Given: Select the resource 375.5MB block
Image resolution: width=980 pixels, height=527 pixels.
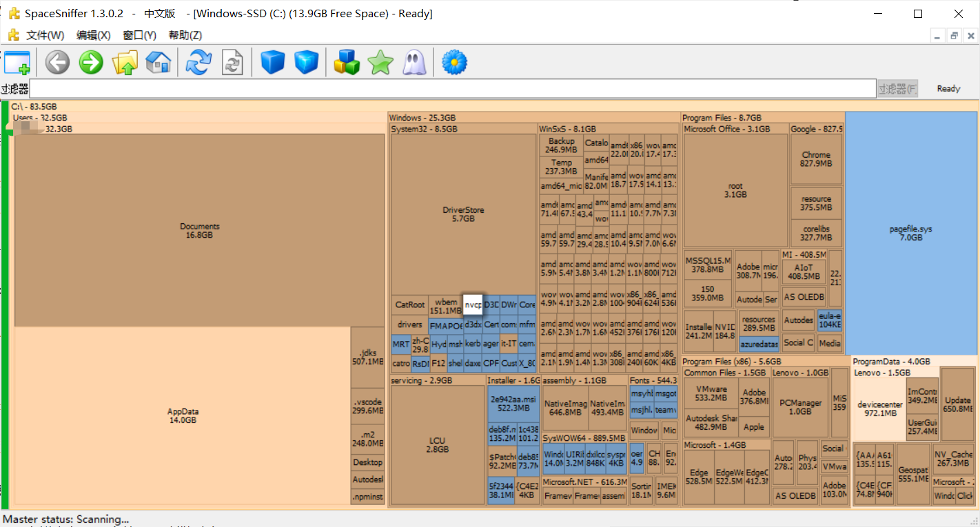Looking at the screenshot, I should (816, 203).
